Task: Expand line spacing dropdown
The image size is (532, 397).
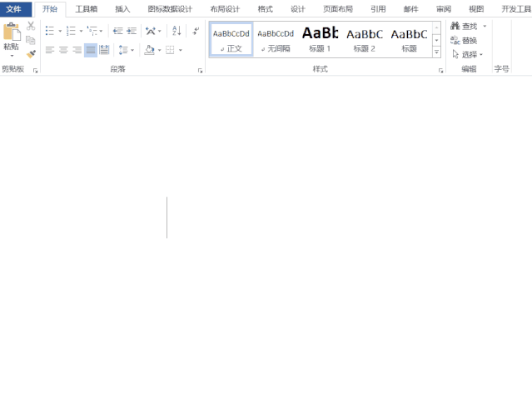Action: tap(133, 50)
